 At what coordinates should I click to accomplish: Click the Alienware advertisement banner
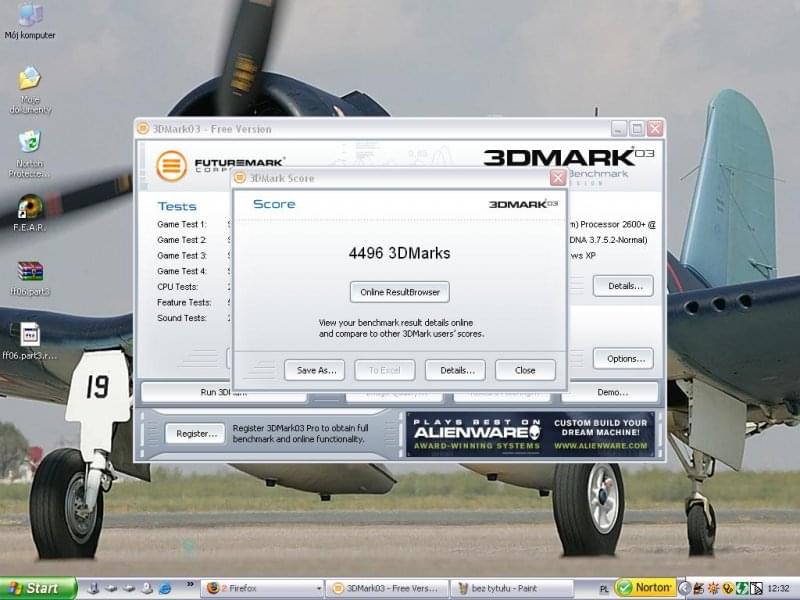[530, 434]
